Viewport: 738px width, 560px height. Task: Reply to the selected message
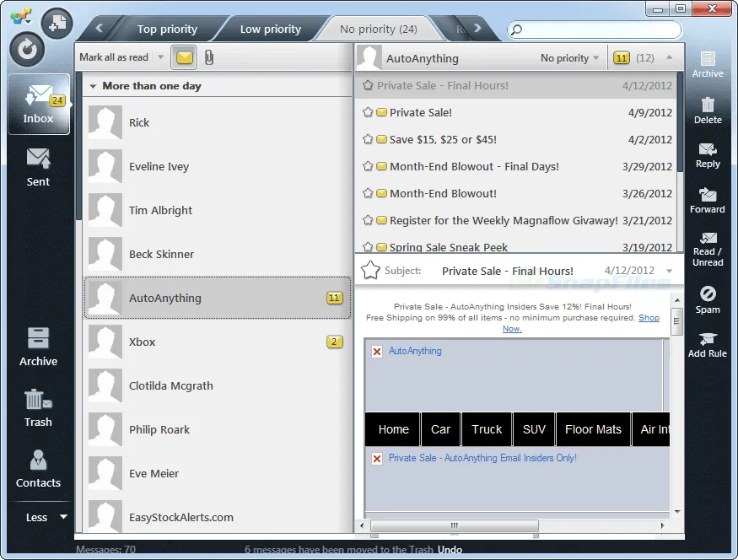coord(708,156)
